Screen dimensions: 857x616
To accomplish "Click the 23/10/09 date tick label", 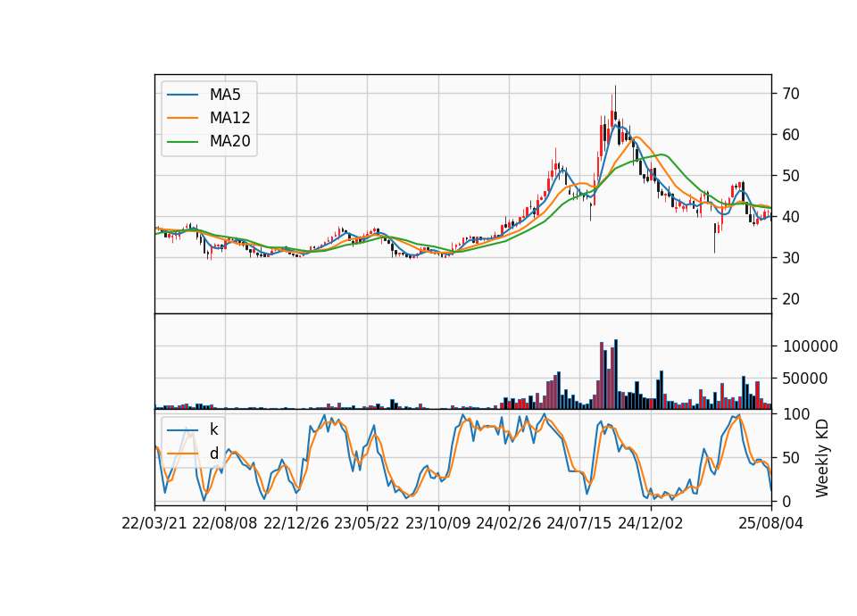I will [437, 524].
